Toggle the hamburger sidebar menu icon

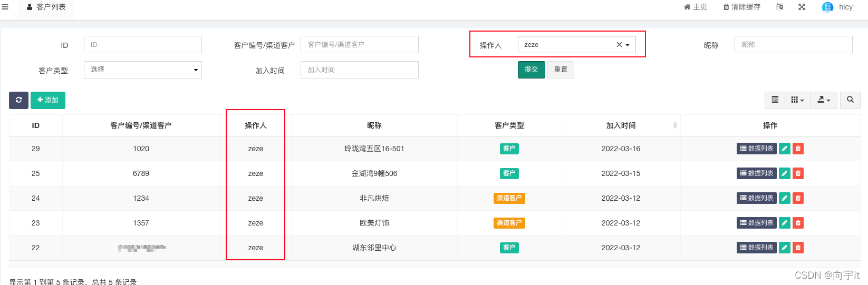pos(5,7)
